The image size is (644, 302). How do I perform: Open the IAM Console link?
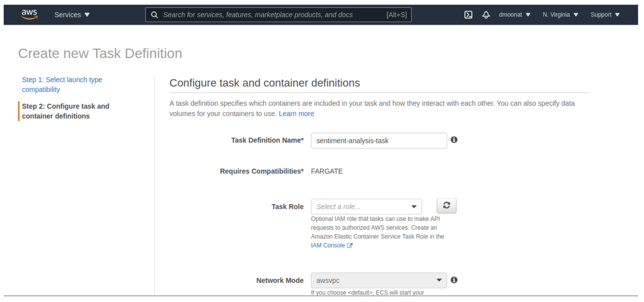327,245
